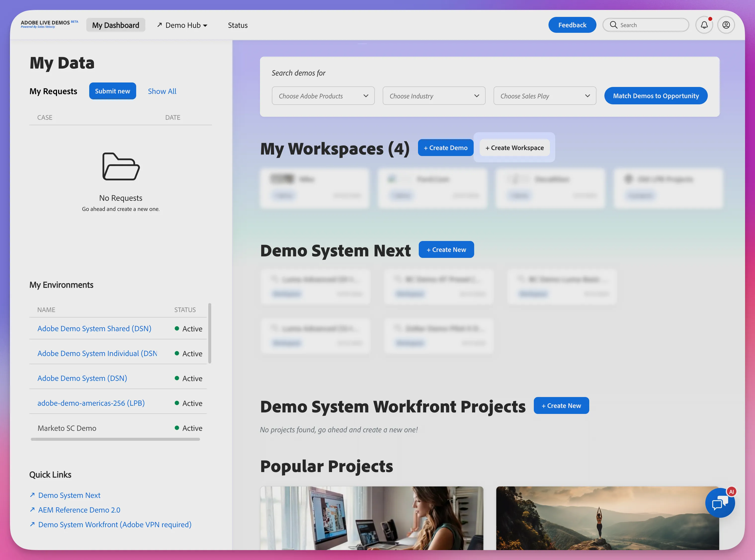This screenshot has height=560, width=755.
Task: Click the arrow icon beside Demo System Next link
Action: point(32,495)
